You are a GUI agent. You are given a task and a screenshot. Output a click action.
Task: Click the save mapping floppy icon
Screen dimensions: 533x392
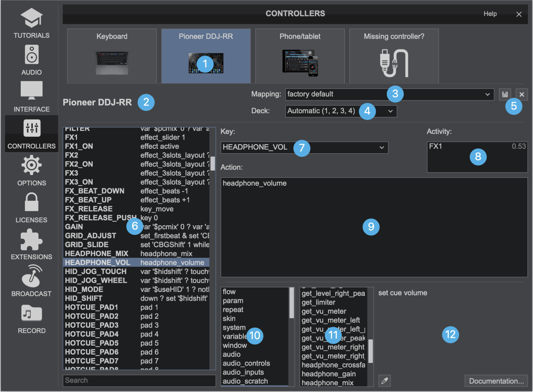[505, 94]
